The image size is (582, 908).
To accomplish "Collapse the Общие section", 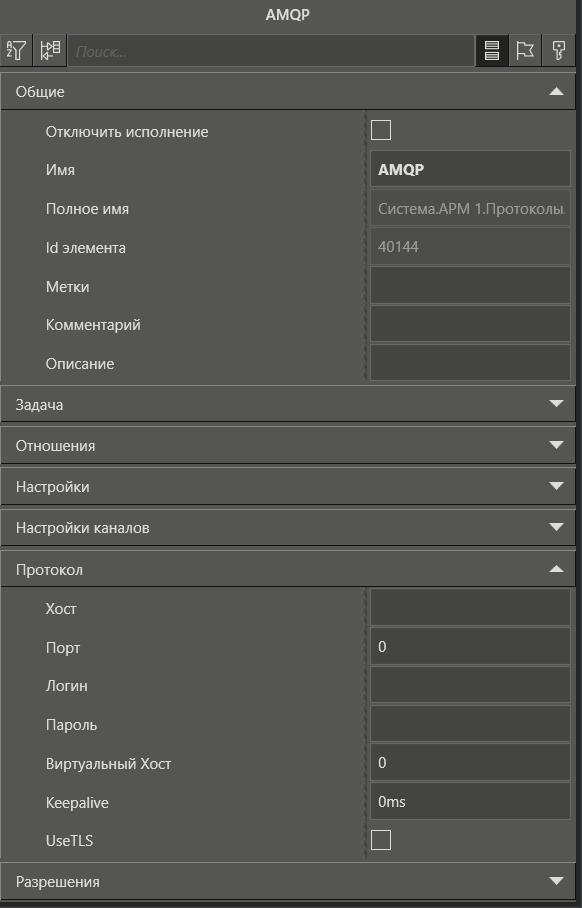I will point(557,91).
